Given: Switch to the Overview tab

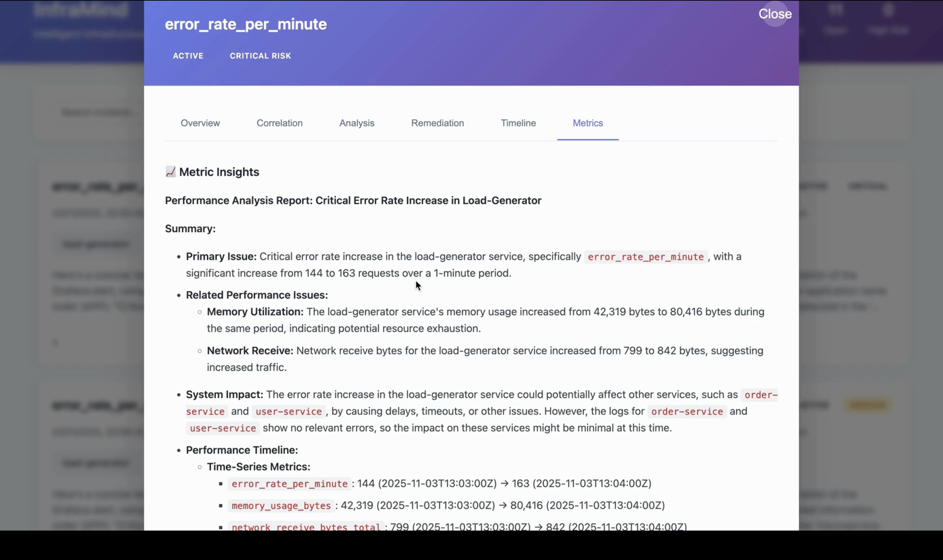Looking at the screenshot, I should [200, 123].
